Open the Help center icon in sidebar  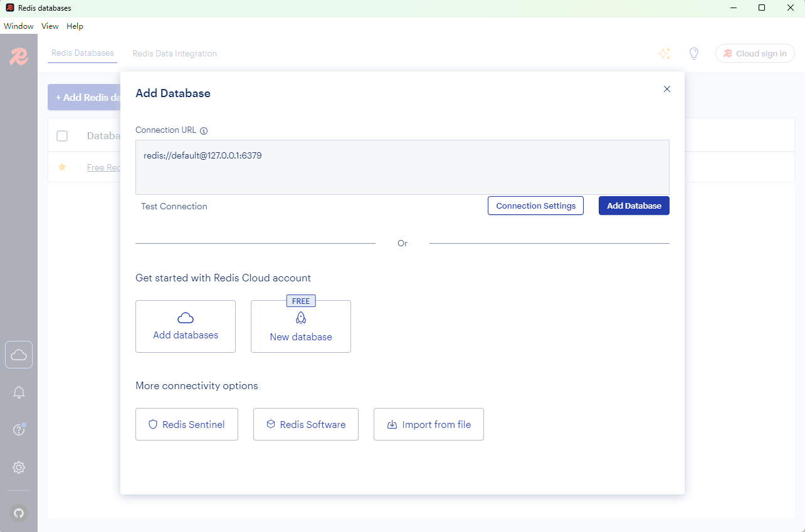19,430
